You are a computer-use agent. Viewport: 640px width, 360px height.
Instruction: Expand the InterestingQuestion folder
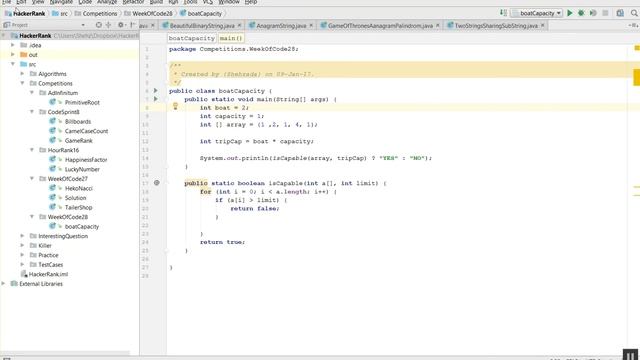pyautogui.click(x=22, y=236)
